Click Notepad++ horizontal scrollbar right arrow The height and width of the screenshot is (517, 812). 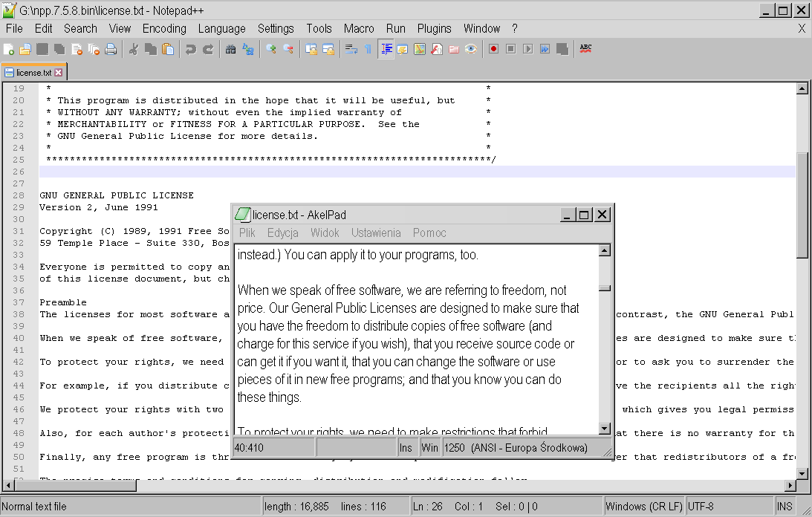click(x=790, y=485)
